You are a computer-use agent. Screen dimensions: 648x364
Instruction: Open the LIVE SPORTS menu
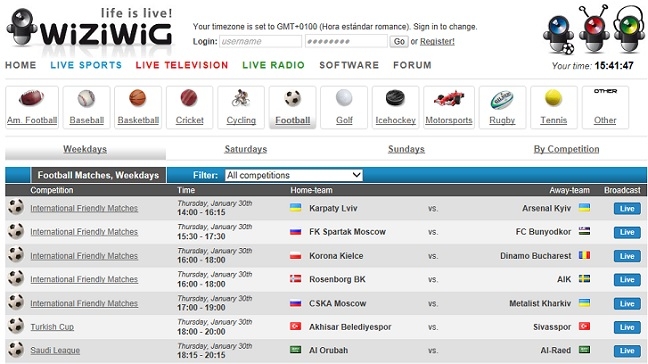pos(86,65)
